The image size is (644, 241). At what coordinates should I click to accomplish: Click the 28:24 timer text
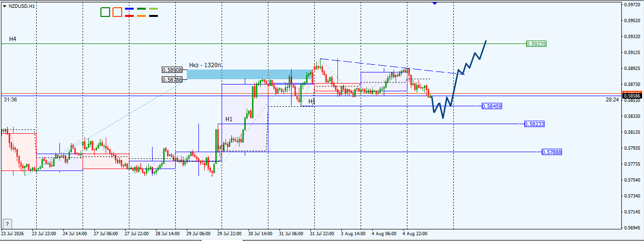[x=612, y=99]
